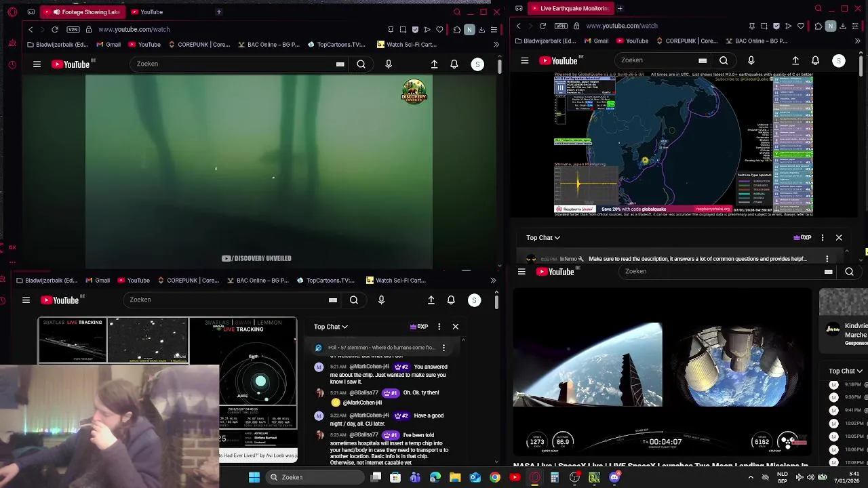This screenshot has width=868, height=488.
Task: Show more bookmarks chevron in the Footage window
Action: 496,45
